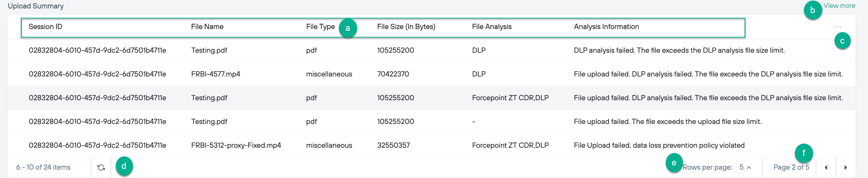Screen dimensions: 868x178
Task: Select the FRBI-5312-proxy-Fixed.mp4 row
Action: coord(236,145)
